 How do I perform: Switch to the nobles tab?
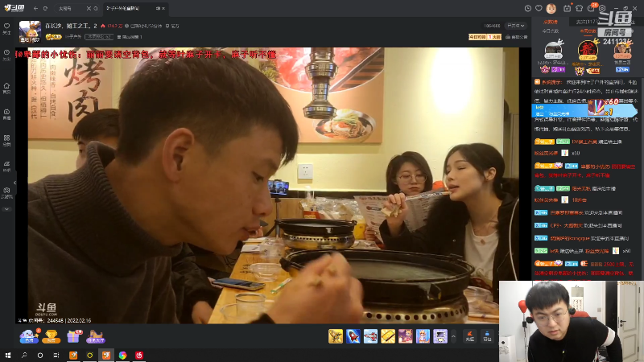(x=587, y=22)
